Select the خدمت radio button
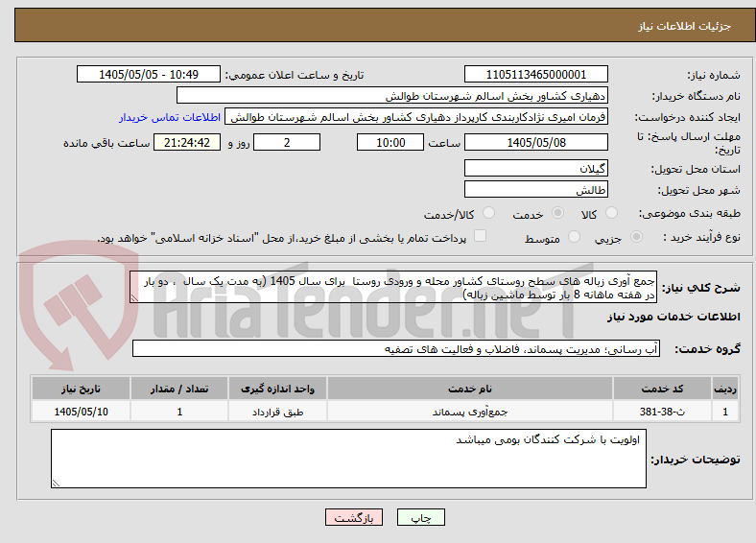The image size is (756, 543). (x=557, y=213)
